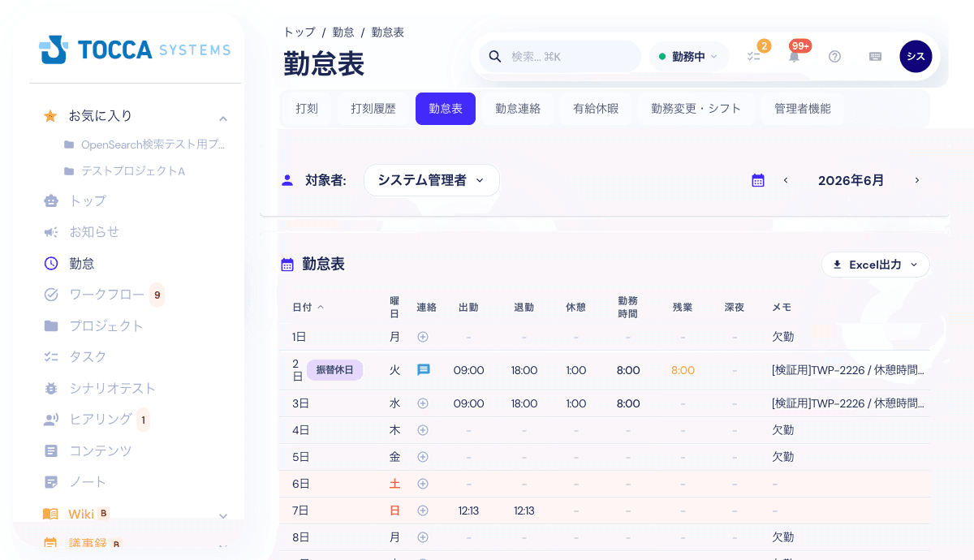Click the folder icon of テストプロジェクトA
Screen dimensions: 974x560
pyautogui.click(x=69, y=171)
